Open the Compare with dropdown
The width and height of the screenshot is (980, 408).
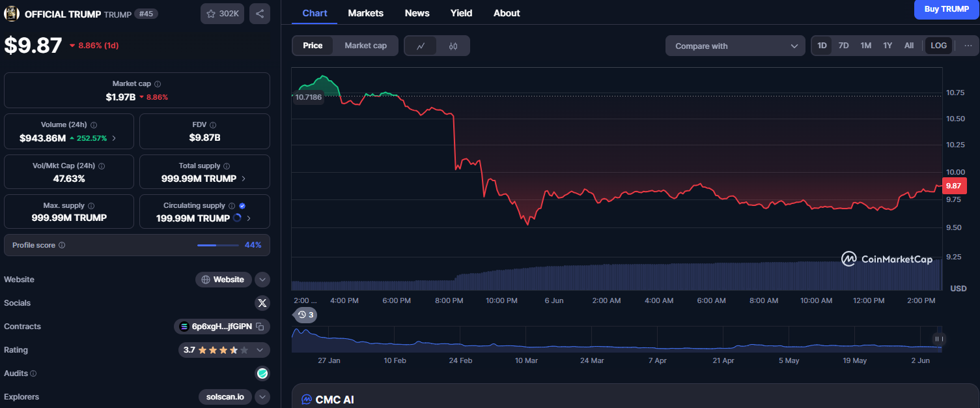click(x=735, y=46)
